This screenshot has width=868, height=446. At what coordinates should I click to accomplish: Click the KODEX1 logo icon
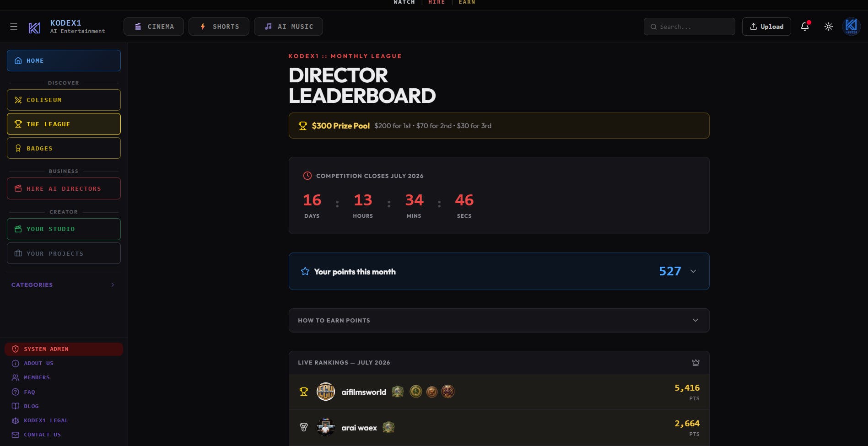(35, 27)
